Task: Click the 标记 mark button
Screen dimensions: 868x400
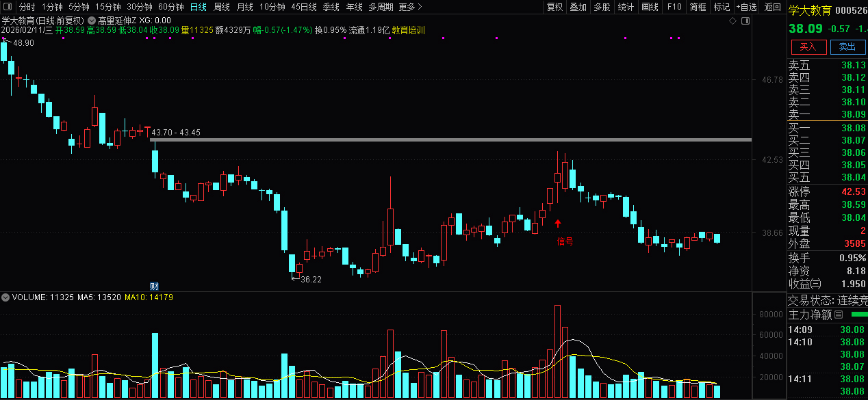Action: (x=722, y=7)
